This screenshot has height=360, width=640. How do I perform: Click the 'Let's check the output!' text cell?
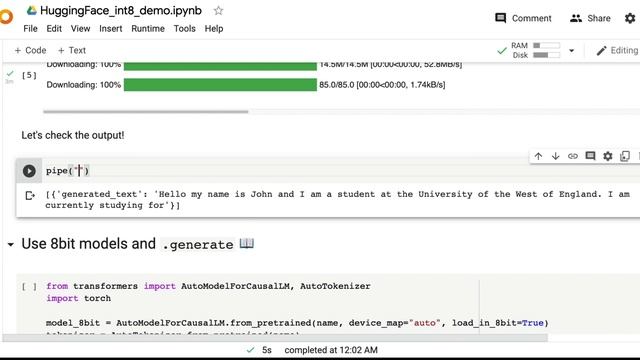pyautogui.click(x=73, y=135)
